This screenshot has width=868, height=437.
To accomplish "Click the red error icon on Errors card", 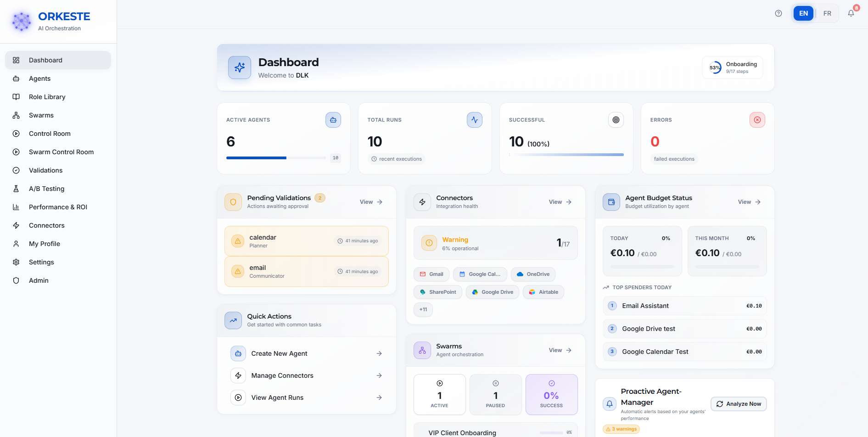I will [757, 120].
